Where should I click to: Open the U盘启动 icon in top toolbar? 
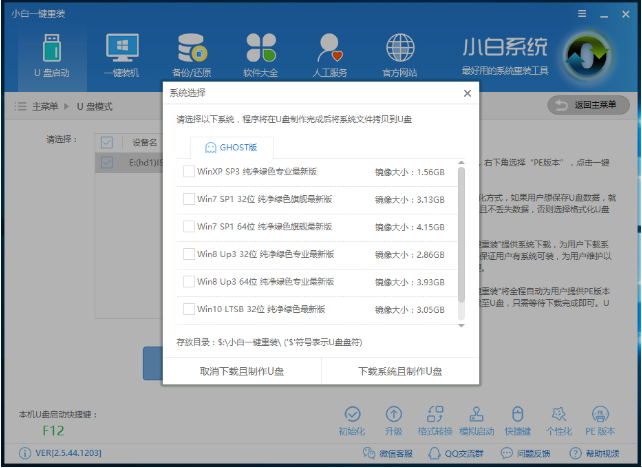point(52,48)
